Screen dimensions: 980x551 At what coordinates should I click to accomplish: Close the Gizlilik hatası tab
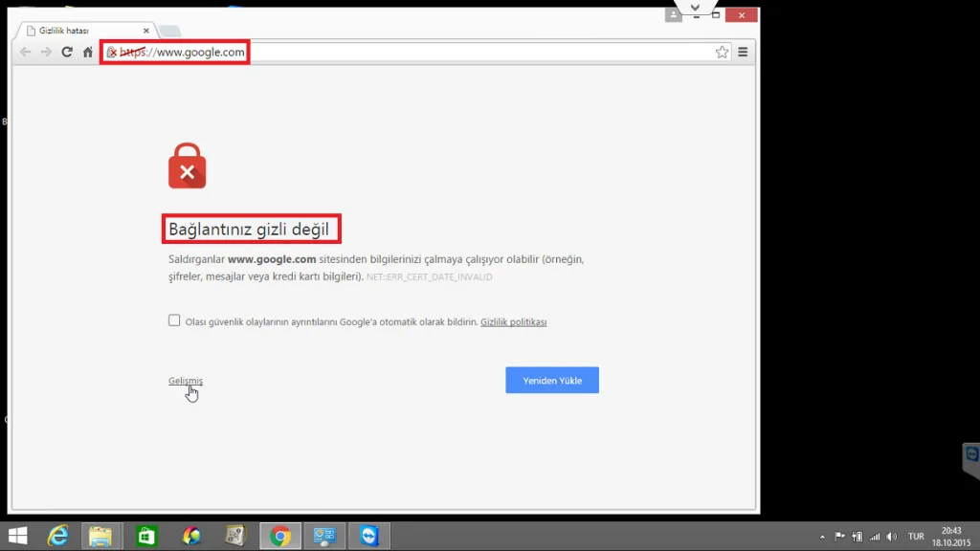click(x=146, y=31)
